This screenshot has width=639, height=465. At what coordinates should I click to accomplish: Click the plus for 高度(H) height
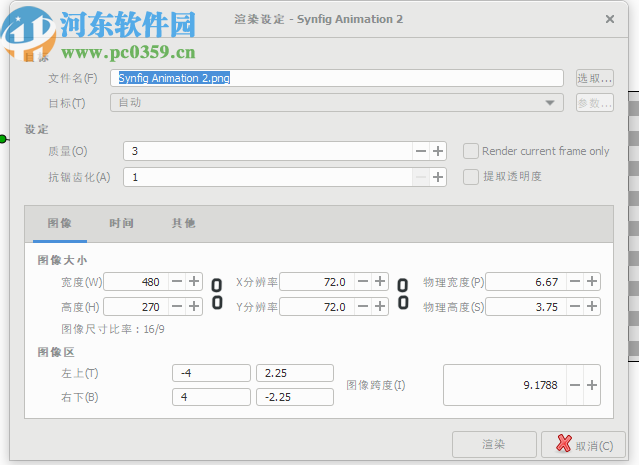(194, 306)
